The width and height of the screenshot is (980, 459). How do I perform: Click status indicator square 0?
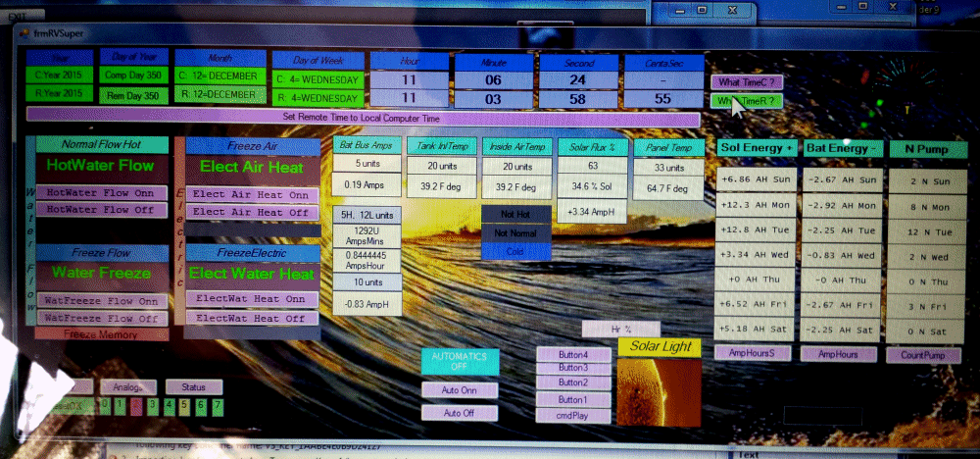[106, 406]
